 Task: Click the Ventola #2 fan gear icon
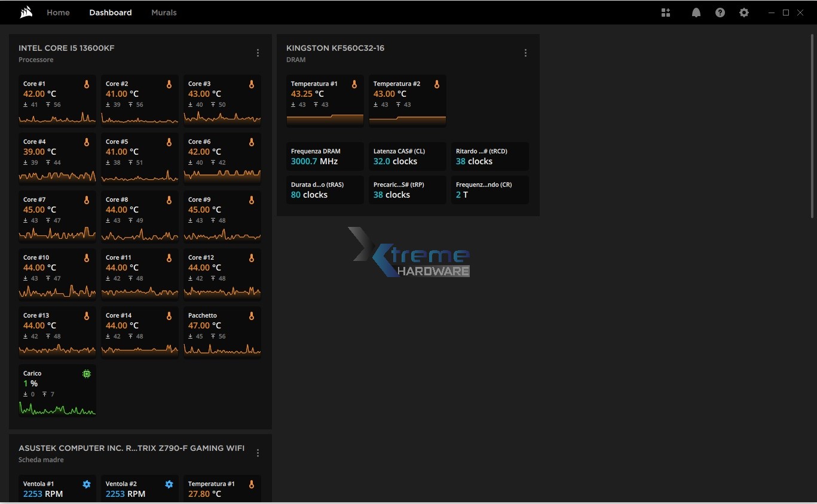point(169,484)
